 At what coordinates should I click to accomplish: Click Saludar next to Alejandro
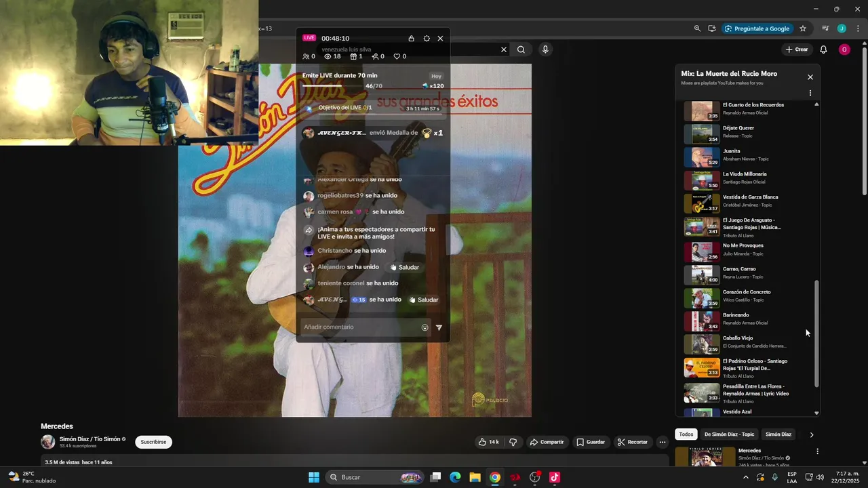[x=404, y=267]
